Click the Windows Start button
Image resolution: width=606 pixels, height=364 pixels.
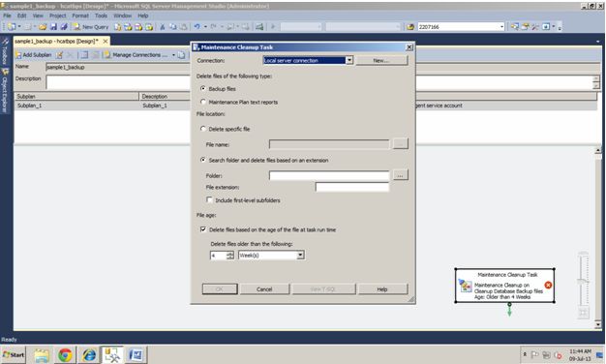point(14,354)
